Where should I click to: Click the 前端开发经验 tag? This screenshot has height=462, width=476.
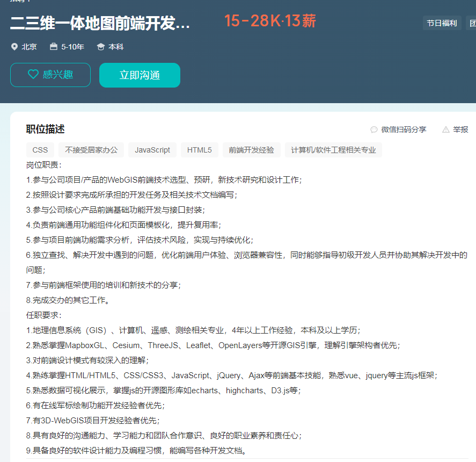click(251, 150)
